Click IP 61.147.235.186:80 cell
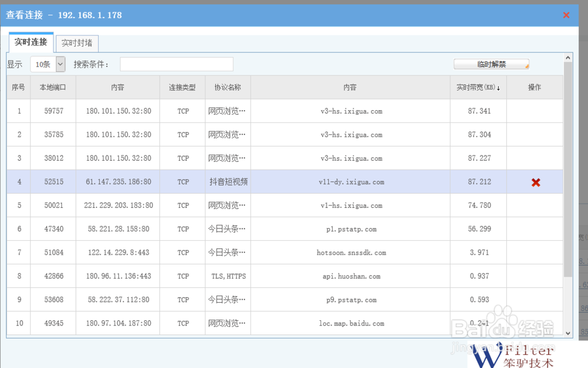Screen dimensions: 588x368 coord(118,182)
